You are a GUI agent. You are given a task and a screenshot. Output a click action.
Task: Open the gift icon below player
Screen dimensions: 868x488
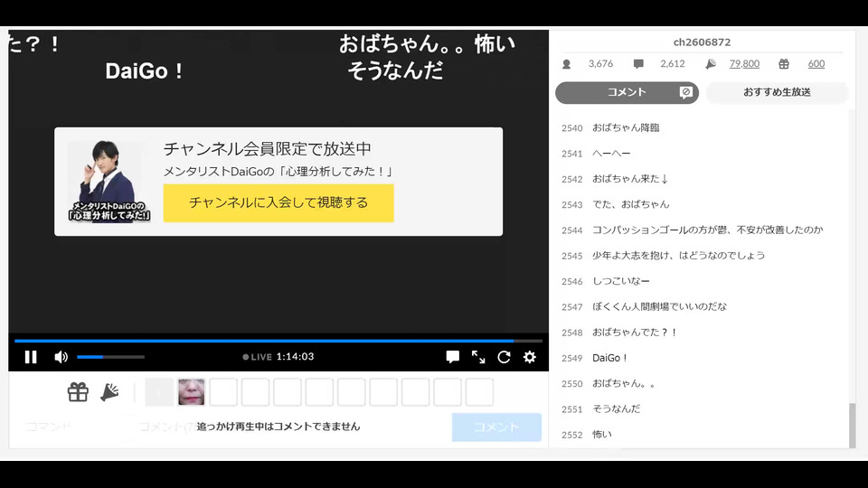pyautogui.click(x=78, y=392)
